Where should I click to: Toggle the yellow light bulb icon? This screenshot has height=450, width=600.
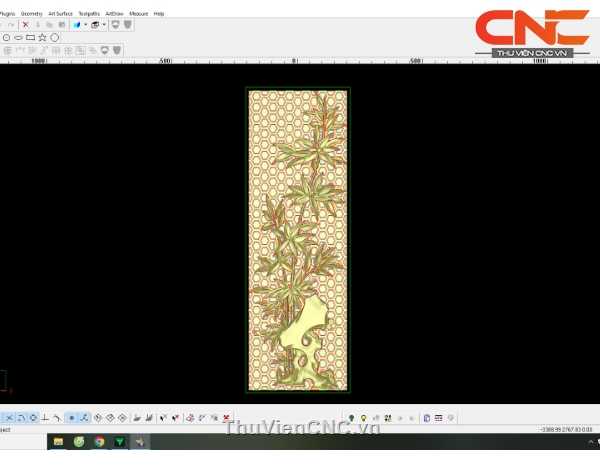pos(363,418)
